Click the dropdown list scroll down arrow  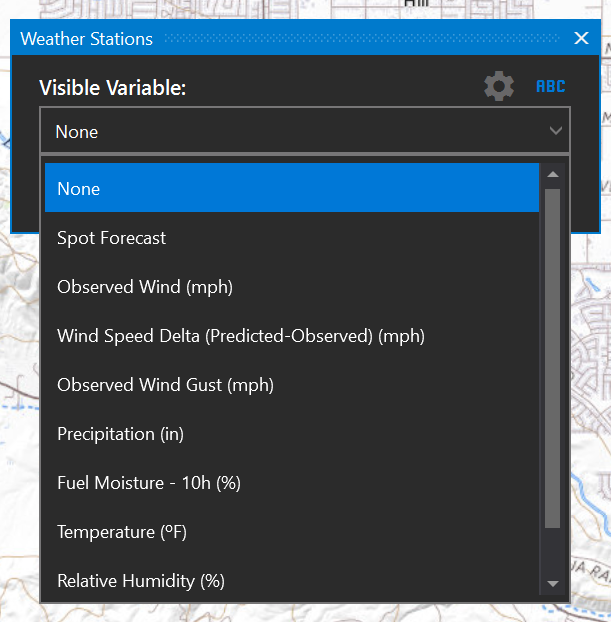click(552, 583)
